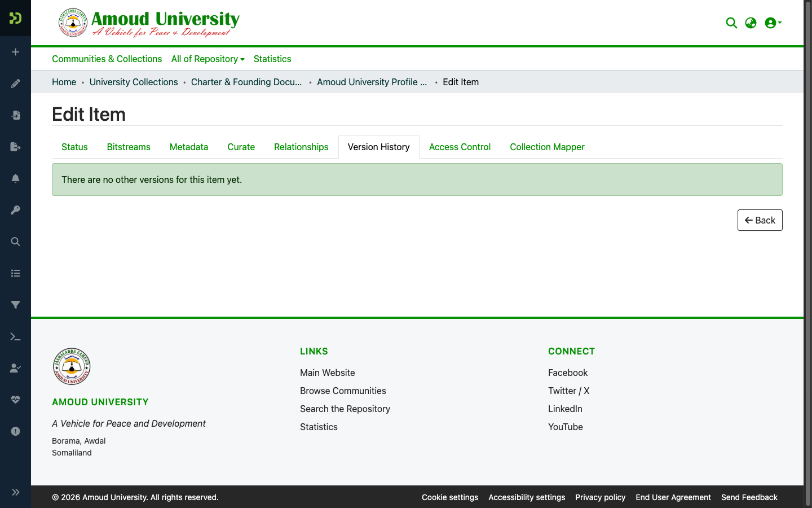
Task: Open the Facebook footer link
Action: (x=568, y=373)
